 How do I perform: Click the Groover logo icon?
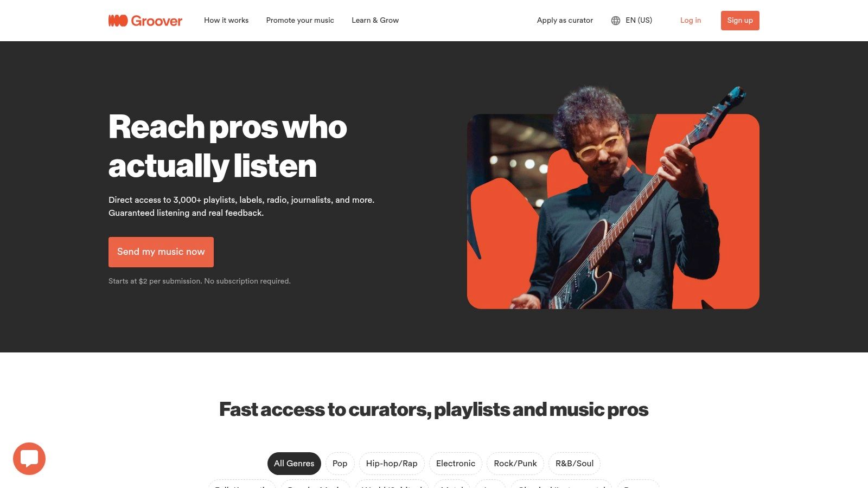tap(118, 21)
